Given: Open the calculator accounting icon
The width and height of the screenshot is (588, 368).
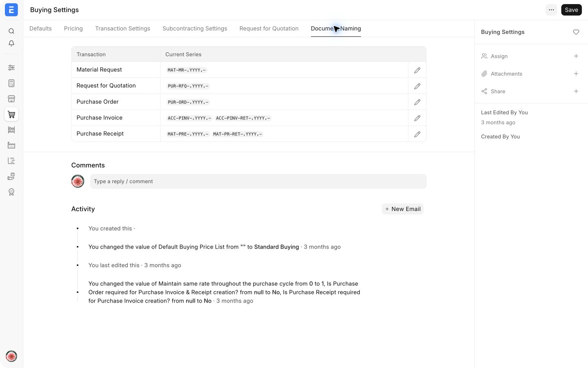Looking at the screenshot, I should pos(11,83).
